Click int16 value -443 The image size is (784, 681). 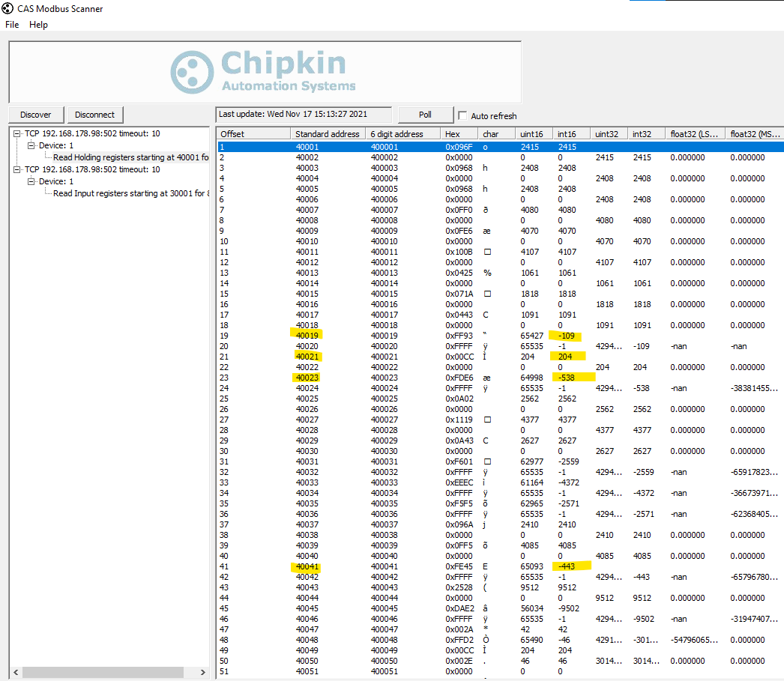pos(566,566)
